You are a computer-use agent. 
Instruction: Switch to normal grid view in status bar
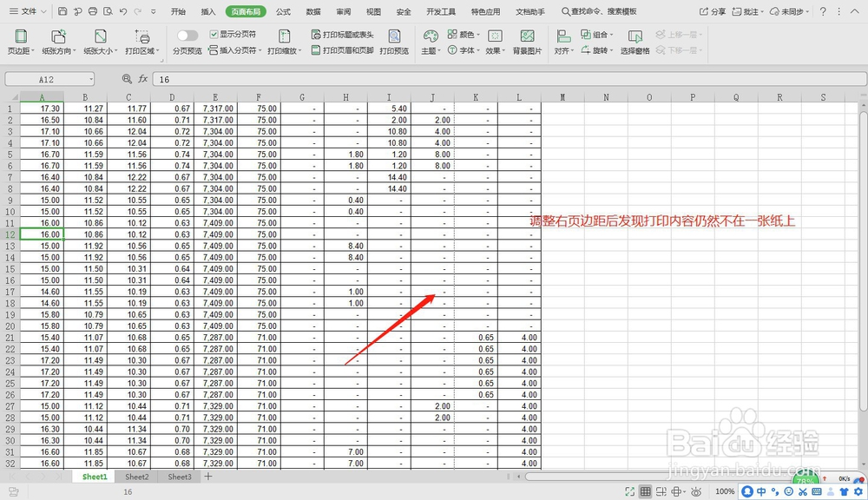pyautogui.click(x=645, y=491)
